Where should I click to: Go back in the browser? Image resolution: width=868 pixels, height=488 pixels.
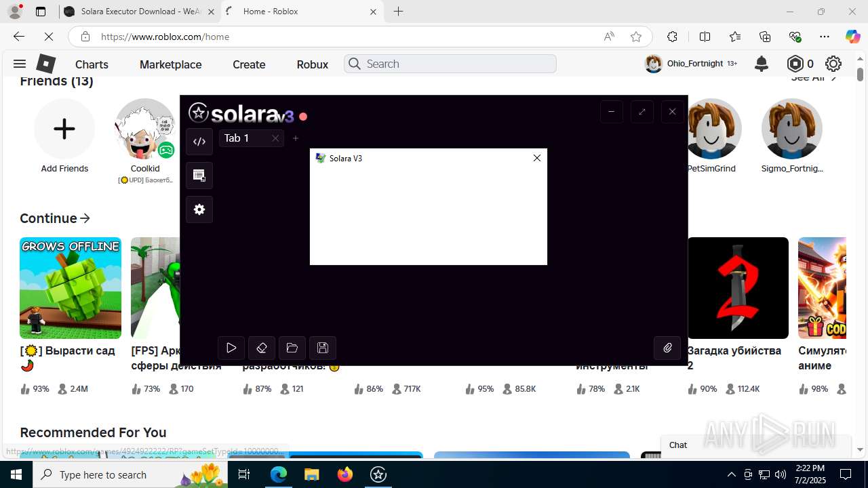19,37
